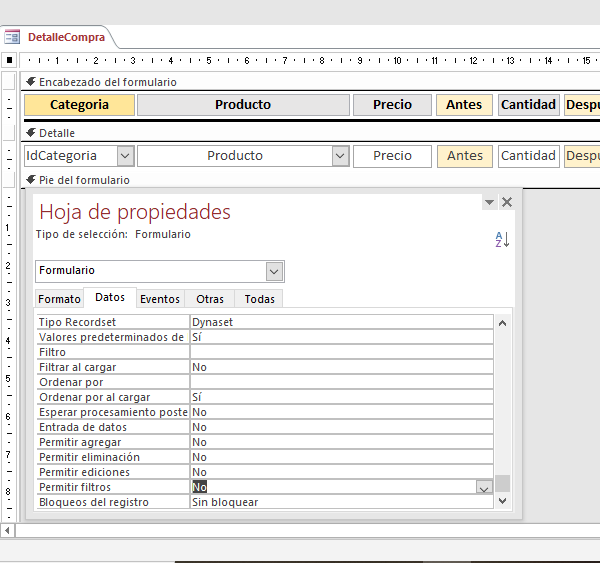Sort properties alphabetically with A-Z icon
Screen dimensions: 600x563
tap(503, 239)
